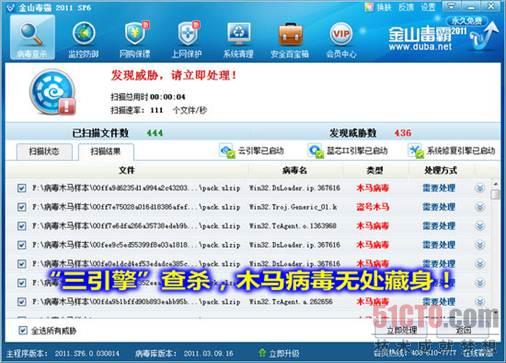The height and width of the screenshot is (363, 506).
Task: Click the results list vertical scrollbar
Action: click(495, 247)
